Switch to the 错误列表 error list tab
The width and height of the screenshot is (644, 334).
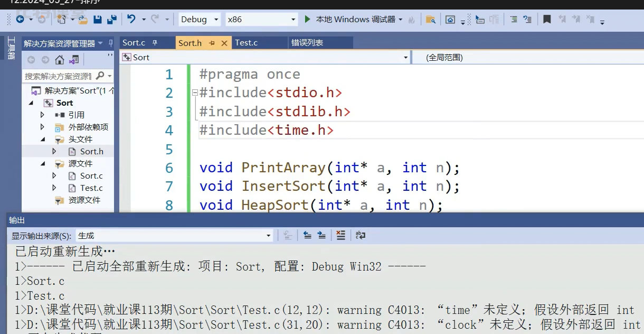[x=307, y=43]
